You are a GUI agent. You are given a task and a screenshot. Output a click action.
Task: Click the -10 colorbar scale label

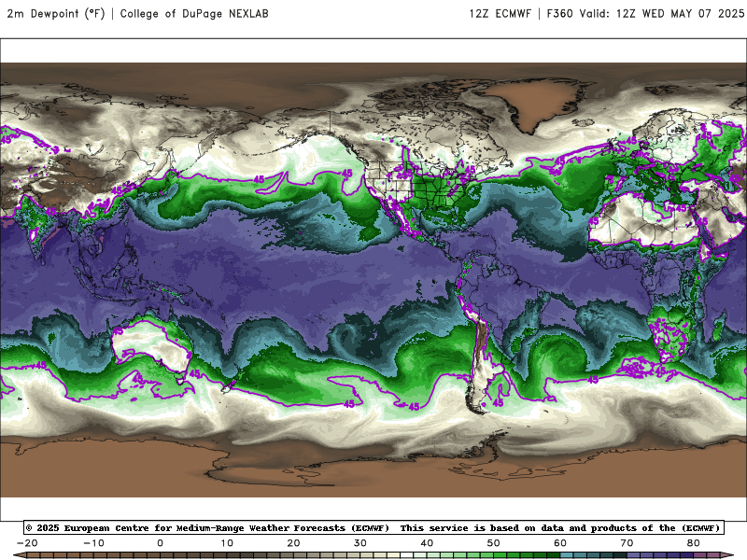pyautogui.click(x=93, y=543)
